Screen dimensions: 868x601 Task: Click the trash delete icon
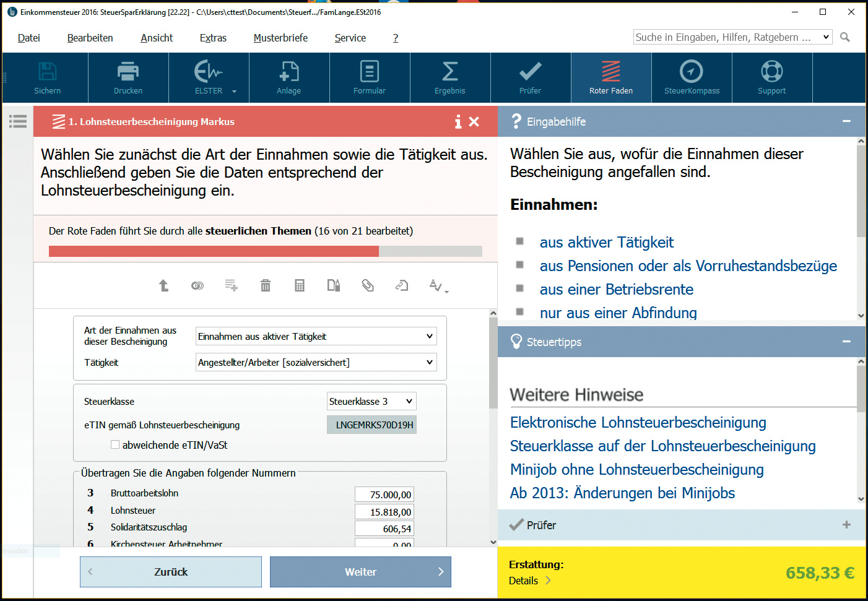coord(266,285)
